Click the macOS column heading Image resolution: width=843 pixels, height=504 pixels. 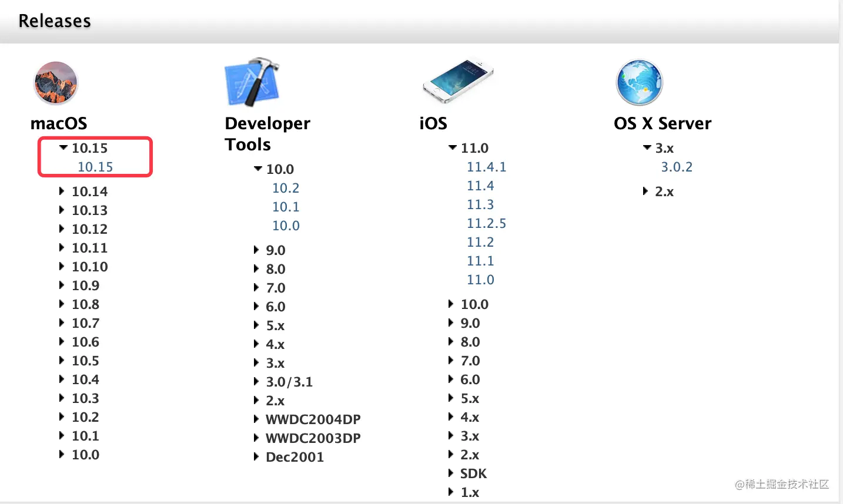click(59, 123)
